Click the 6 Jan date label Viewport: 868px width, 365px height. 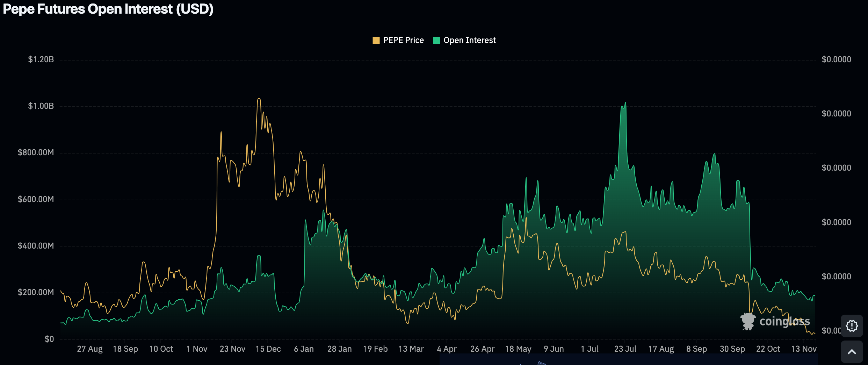tap(304, 349)
